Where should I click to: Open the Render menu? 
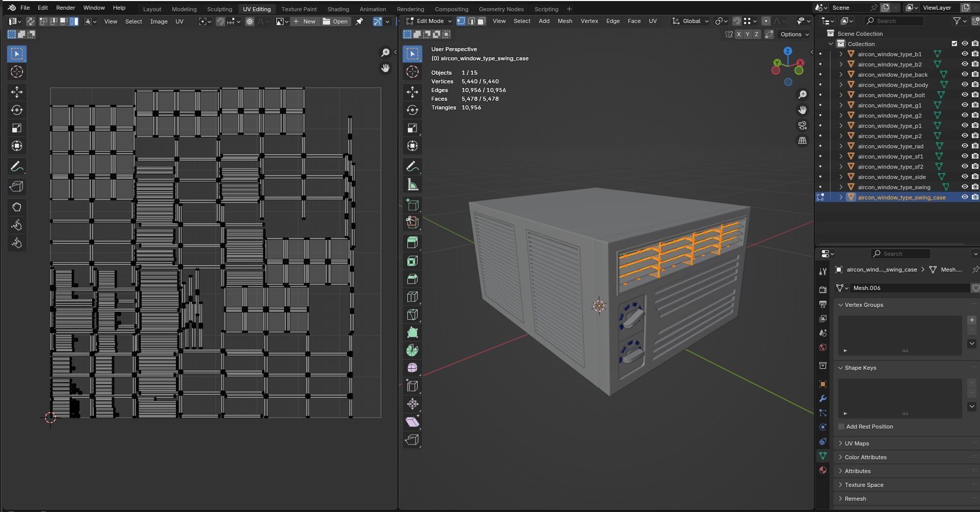[66, 8]
